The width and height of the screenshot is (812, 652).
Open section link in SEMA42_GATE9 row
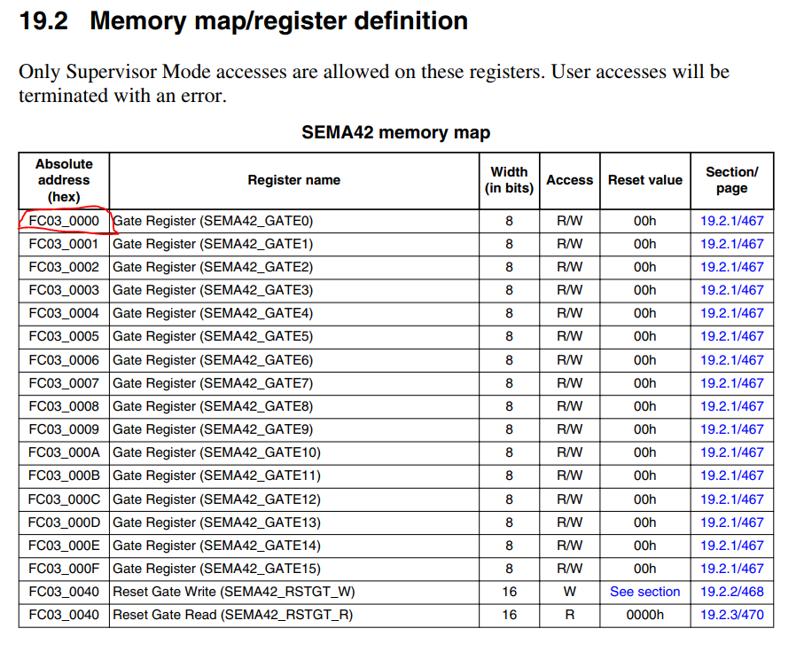731,429
